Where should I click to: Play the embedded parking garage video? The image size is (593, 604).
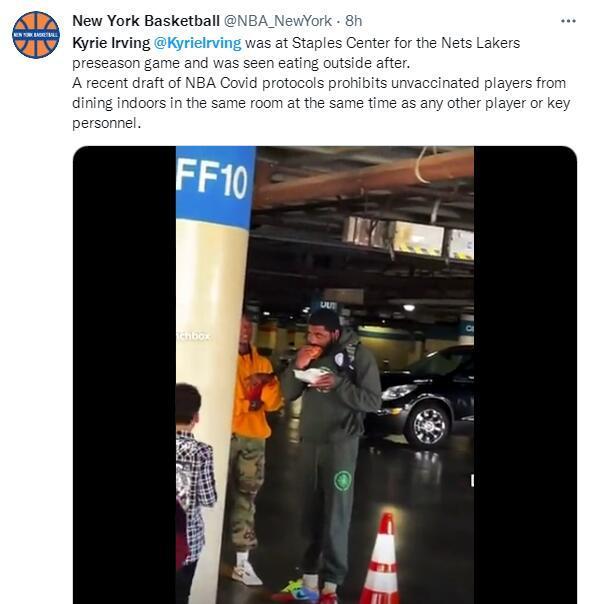tap(325, 375)
